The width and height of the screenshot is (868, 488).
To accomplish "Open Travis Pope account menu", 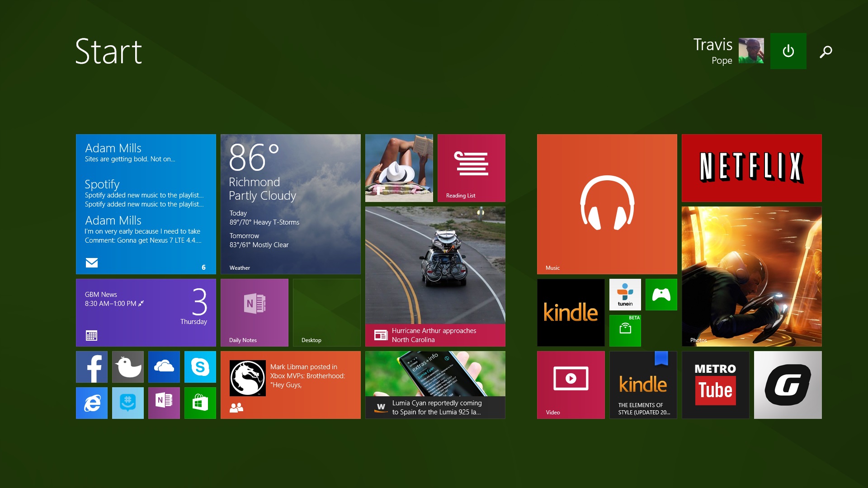I will click(713, 51).
